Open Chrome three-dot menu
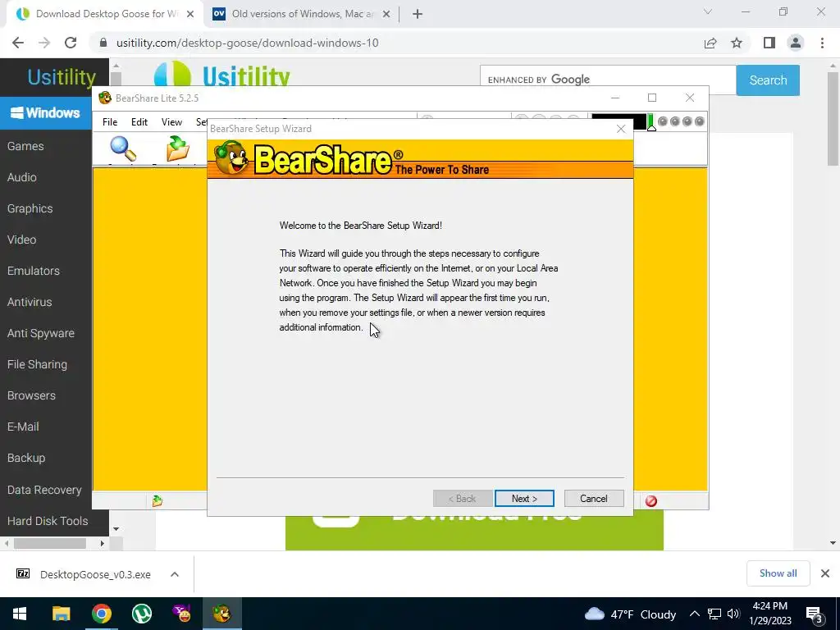Screen dimensions: 840x630 (822, 43)
